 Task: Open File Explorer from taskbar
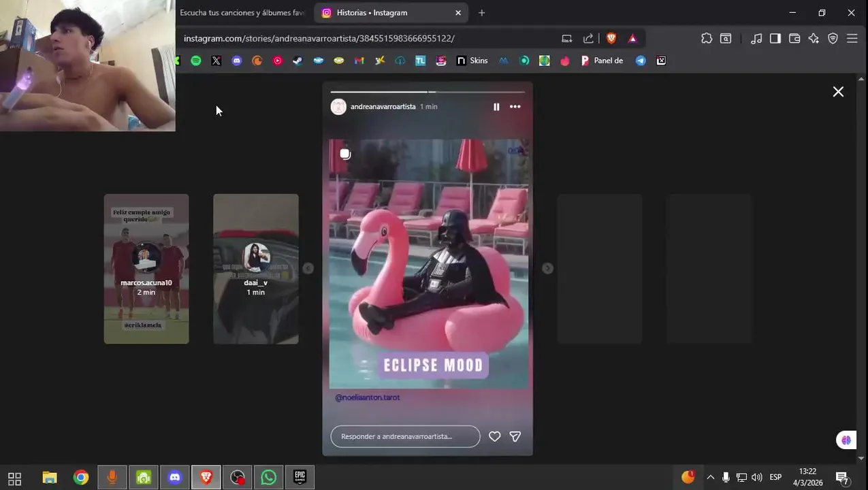50,478
